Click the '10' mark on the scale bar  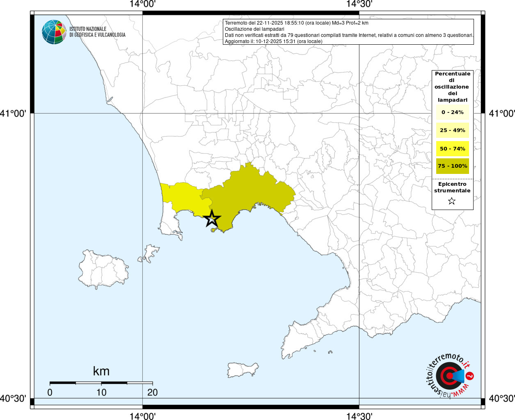[101, 392]
